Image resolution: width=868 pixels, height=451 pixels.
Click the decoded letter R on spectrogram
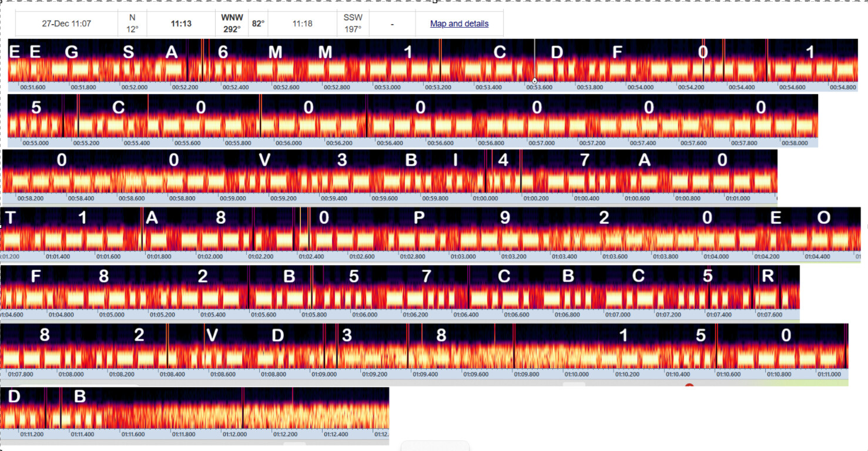767,276
